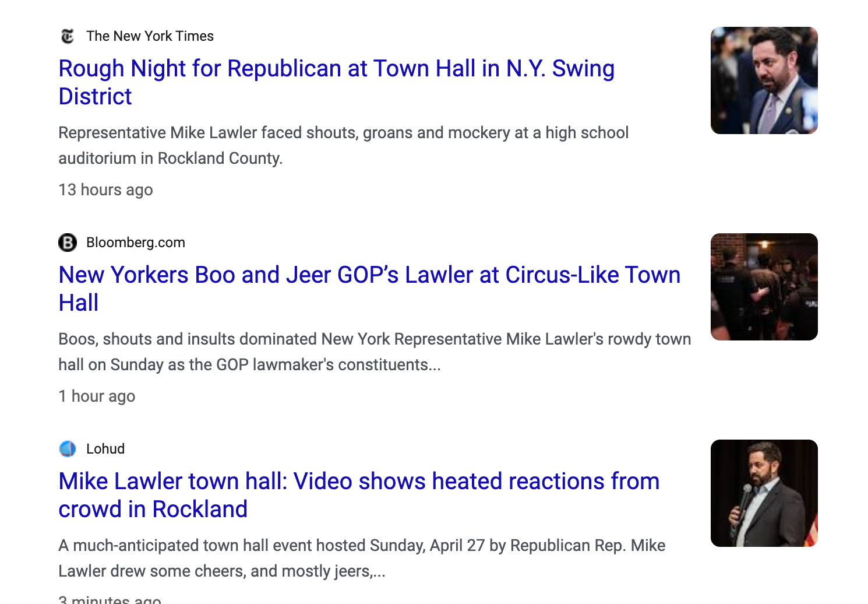Click the Bloomberg favicon icon
The image size is (868, 604).
click(x=68, y=243)
